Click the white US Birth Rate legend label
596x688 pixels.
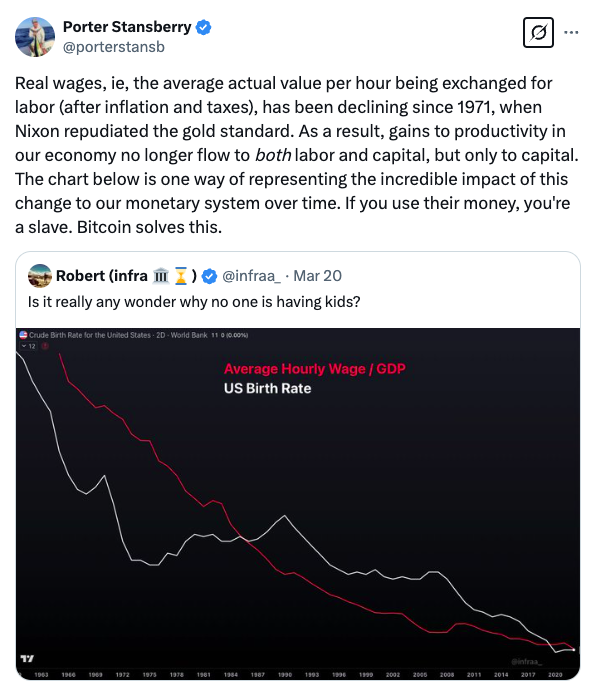[267, 389]
